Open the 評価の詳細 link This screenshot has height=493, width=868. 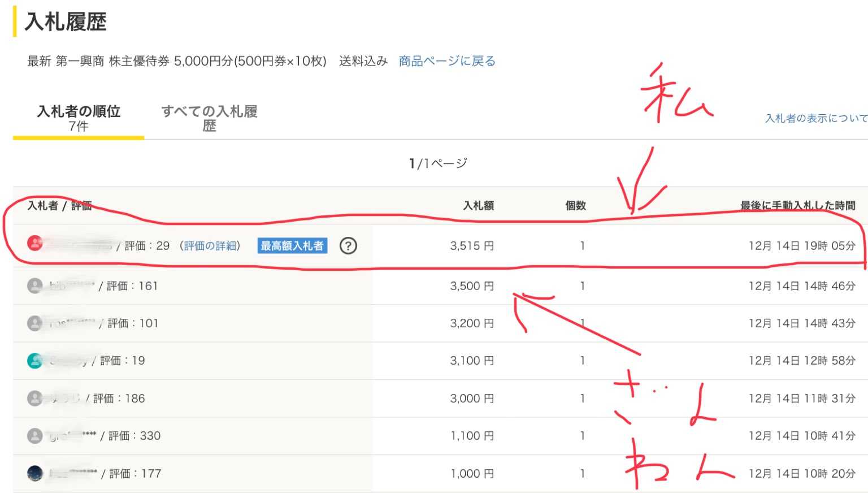[210, 246]
